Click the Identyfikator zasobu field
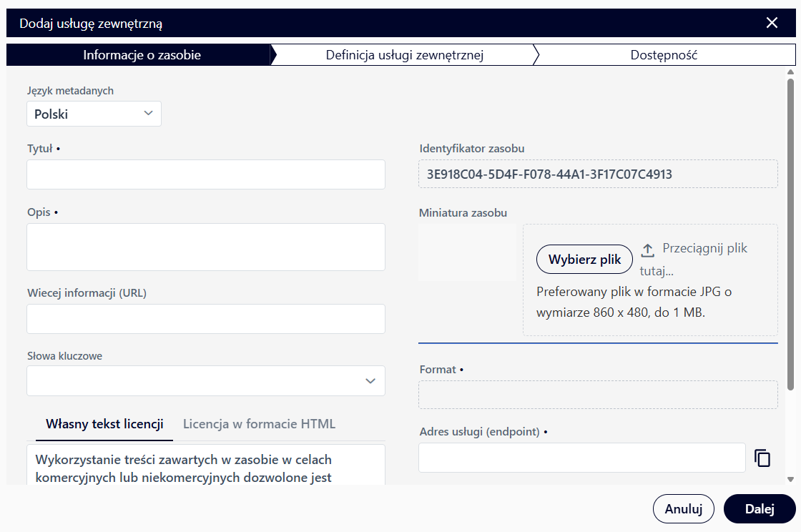 tap(598, 174)
